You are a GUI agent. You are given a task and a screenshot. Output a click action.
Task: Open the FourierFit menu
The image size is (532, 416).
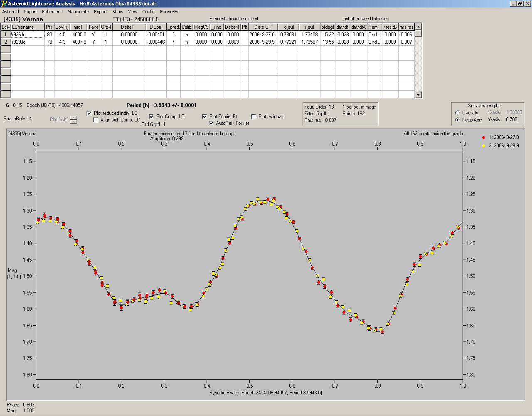coord(170,12)
